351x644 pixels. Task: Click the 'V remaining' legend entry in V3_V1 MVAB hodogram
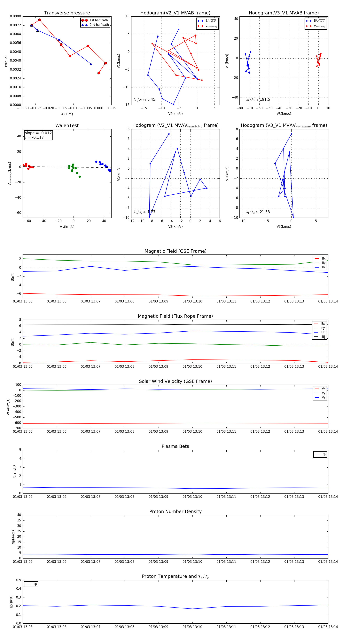[x=316, y=26]
